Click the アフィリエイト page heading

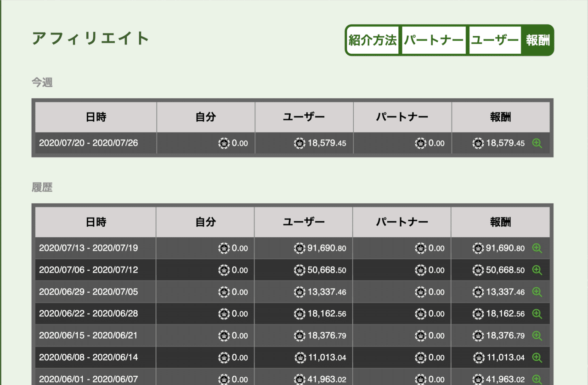tap(91, 38)
